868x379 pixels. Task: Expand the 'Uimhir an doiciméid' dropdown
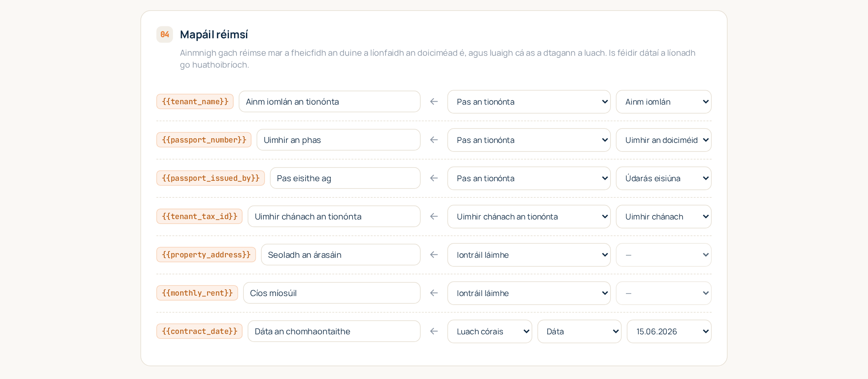[664, 140]
